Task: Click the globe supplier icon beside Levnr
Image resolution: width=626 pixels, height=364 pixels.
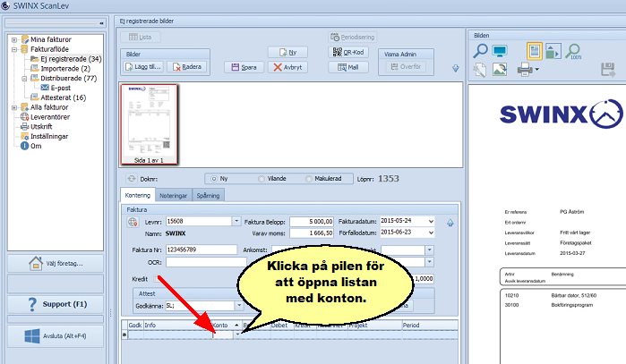Action: 133,222
